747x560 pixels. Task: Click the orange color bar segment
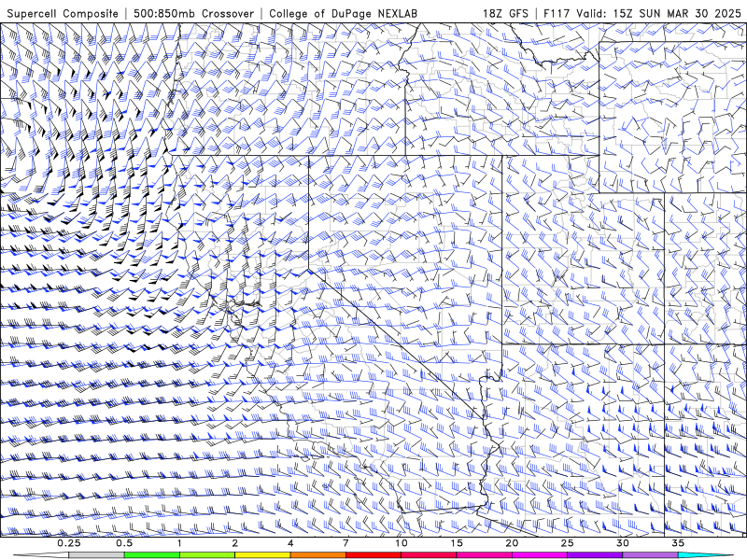pos(317,555)
